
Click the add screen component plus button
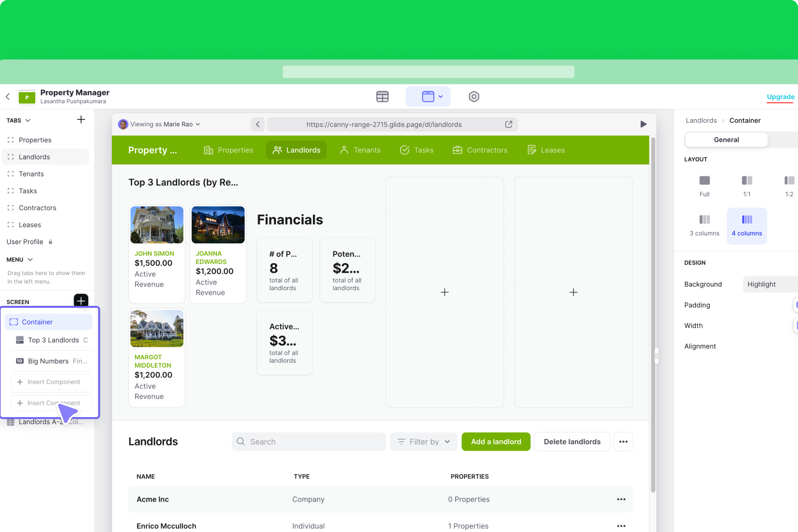pyautogui.click(x=81, y=301)
